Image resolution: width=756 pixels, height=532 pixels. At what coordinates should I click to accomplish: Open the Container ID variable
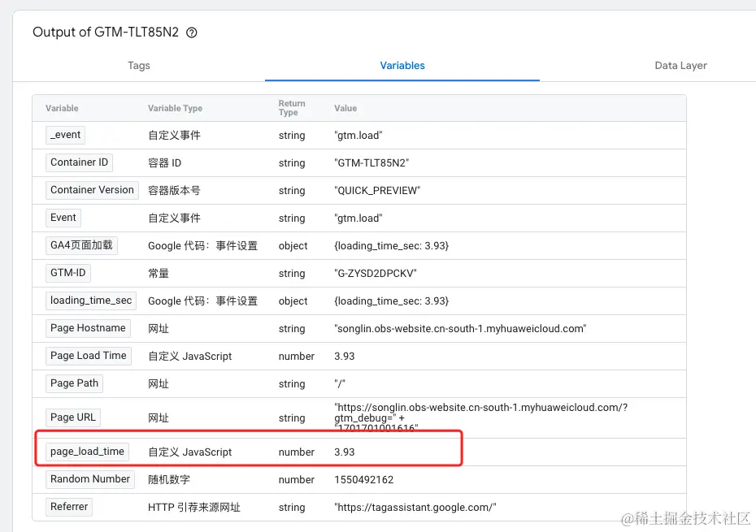pyautogui.click(x=79, y=162)
